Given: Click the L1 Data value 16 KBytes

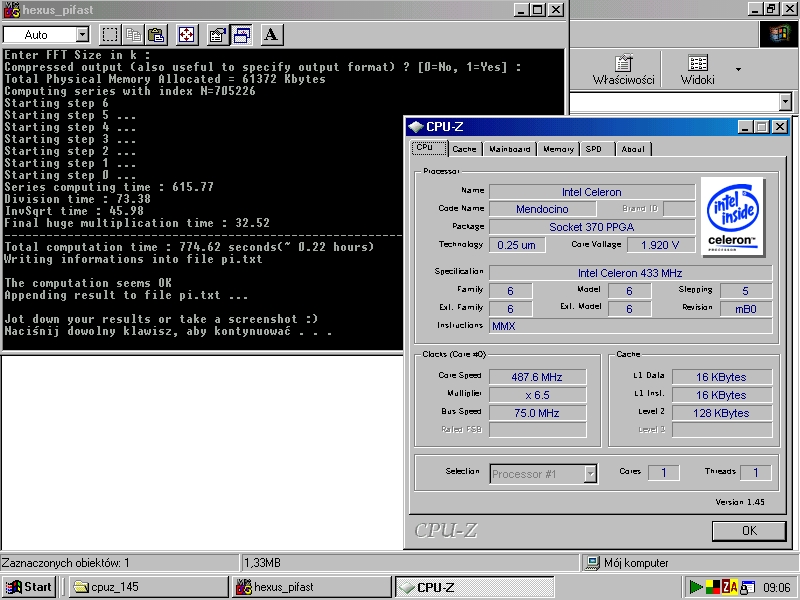Looking at the screenshot, I should click(x=721, y=377).
